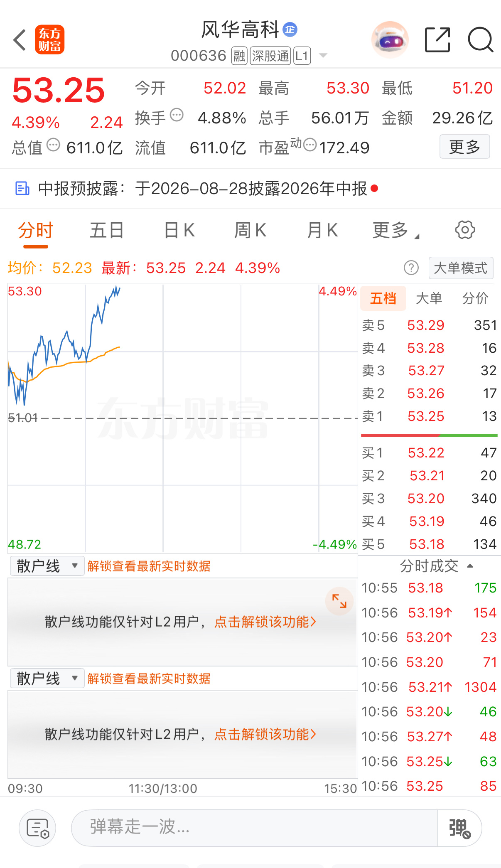The image size is (501, 868).
Task: Tap the 卖2 row at 53.26
Action: coord(429,393)
